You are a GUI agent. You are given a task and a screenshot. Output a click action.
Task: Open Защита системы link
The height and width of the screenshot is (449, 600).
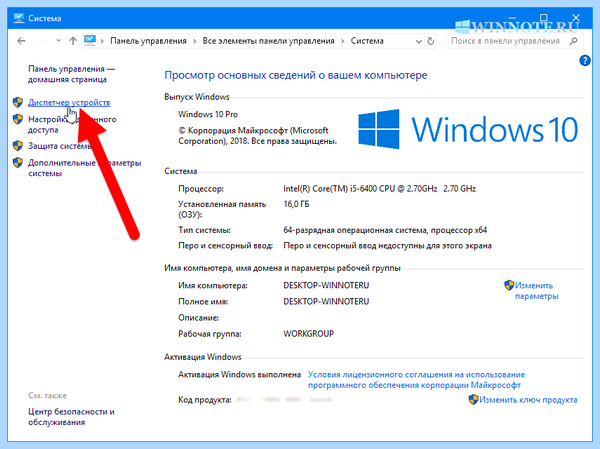click(60, 146)
